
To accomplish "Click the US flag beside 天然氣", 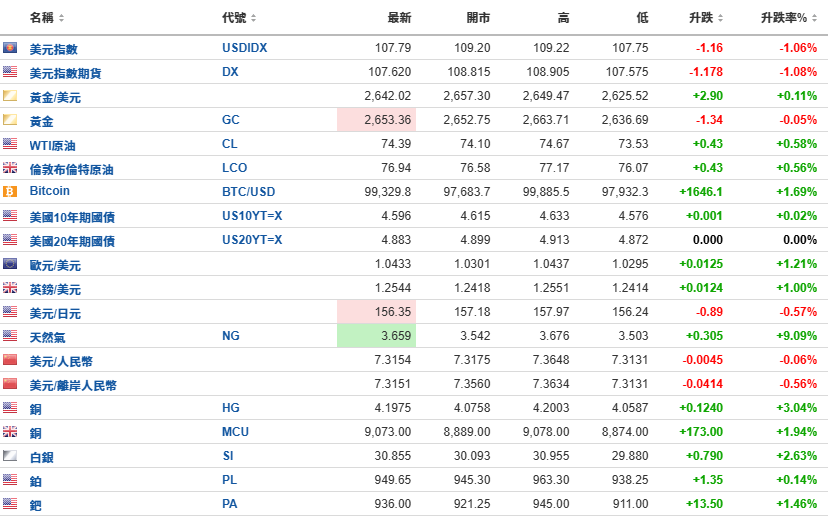I will [10, 336].
